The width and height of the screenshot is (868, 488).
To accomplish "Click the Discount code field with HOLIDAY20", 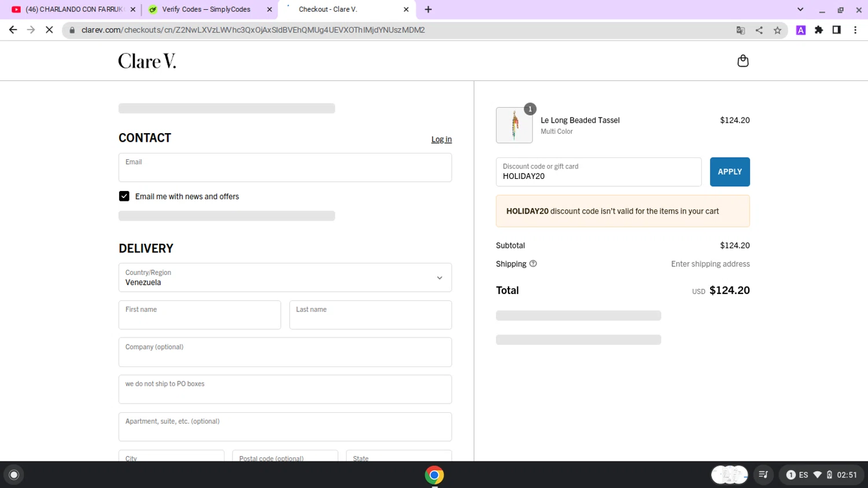I will pyautogui.click(x=598, y=172).
